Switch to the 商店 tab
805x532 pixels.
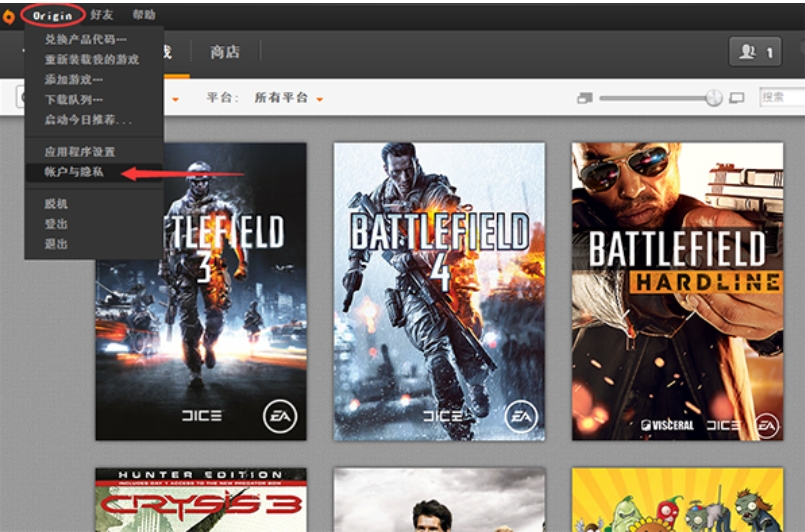[x=225, y=52]
